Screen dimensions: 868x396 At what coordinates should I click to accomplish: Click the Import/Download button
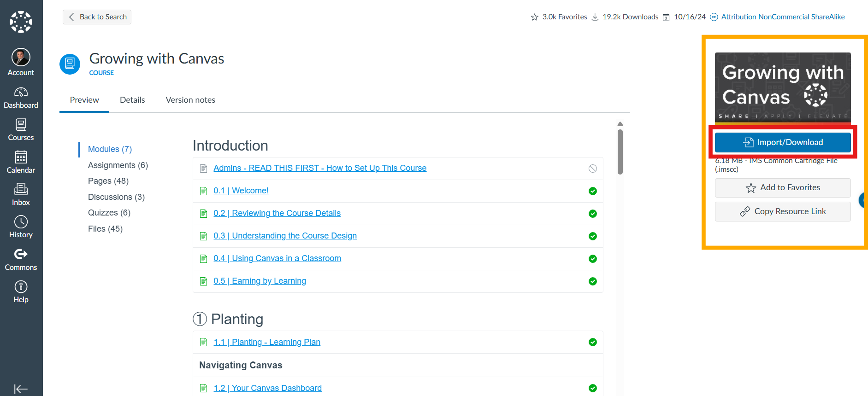[x=783, y=142]
